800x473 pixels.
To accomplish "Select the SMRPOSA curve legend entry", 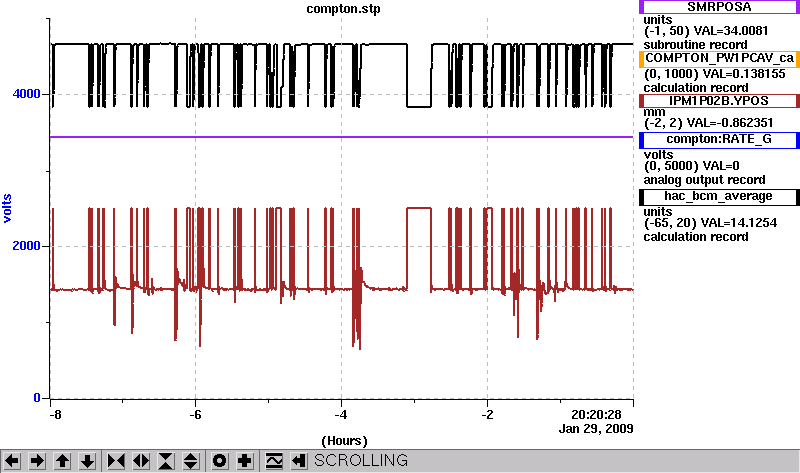I will coord(719,7).
